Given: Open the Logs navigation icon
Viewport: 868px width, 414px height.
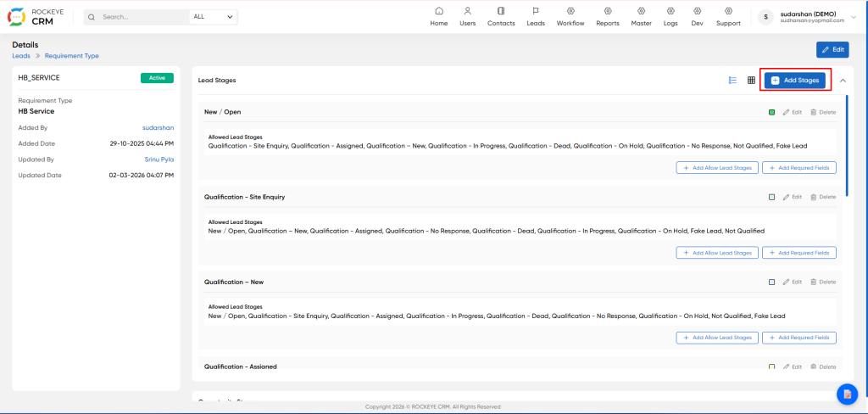Looking at the screenshot, I should 670,11.
